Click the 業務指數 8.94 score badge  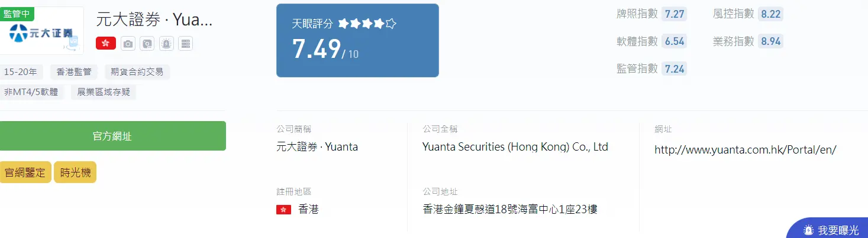(x=771, y=41)
